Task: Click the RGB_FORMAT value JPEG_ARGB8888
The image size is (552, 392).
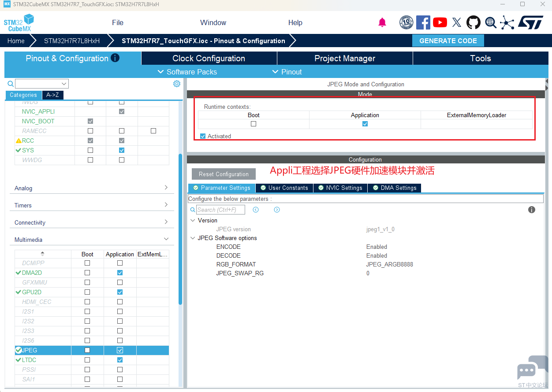Action: pyautogui.click(x=390, y=264)
